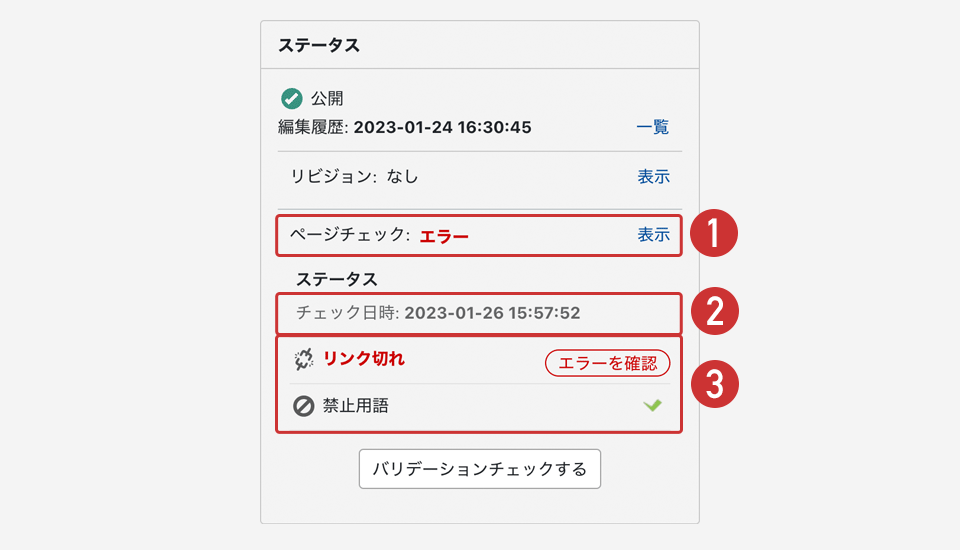Open the 一覧 edit history list
The width and height of the screenshot is (960, 550).
tap(653, 127)
